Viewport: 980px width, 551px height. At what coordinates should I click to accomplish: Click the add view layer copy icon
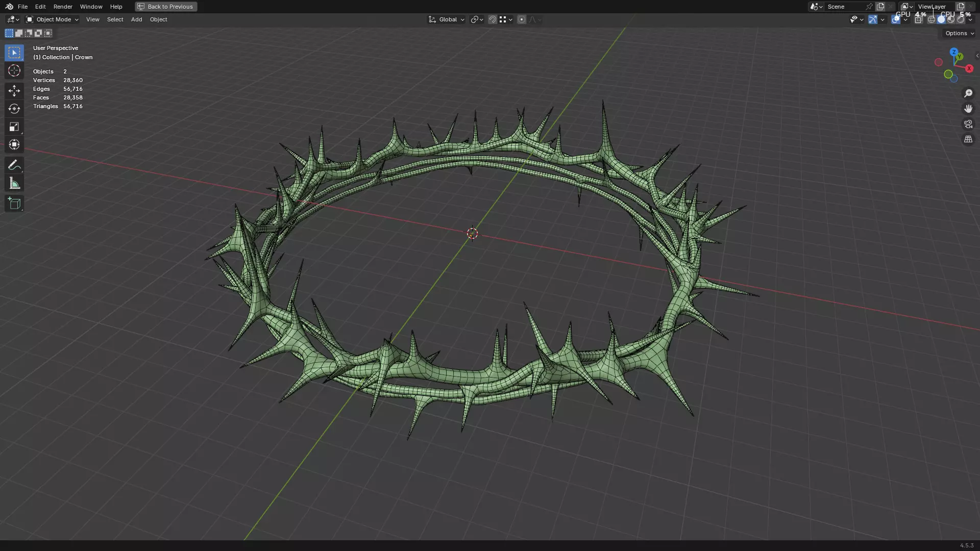961,7
